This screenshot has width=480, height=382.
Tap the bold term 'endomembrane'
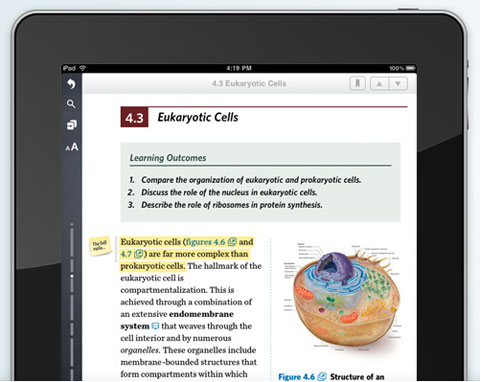(x=201, y=314)
